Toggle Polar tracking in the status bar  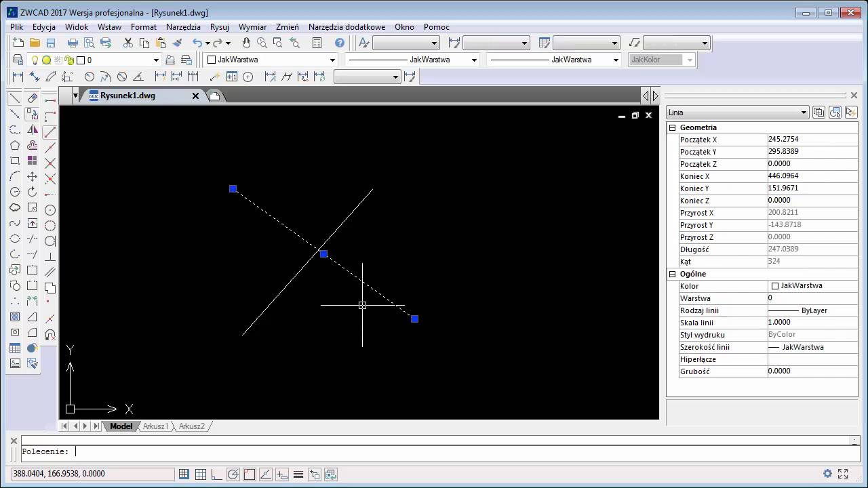coord(233,474)
